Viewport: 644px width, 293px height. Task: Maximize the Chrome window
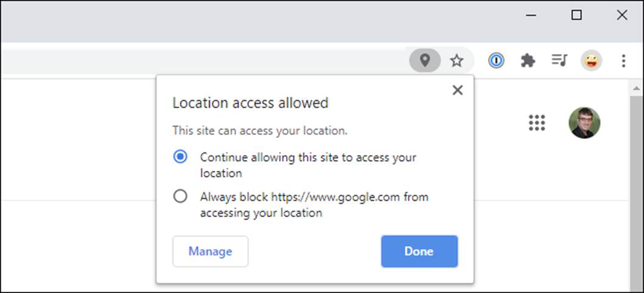tap(576, 16)
